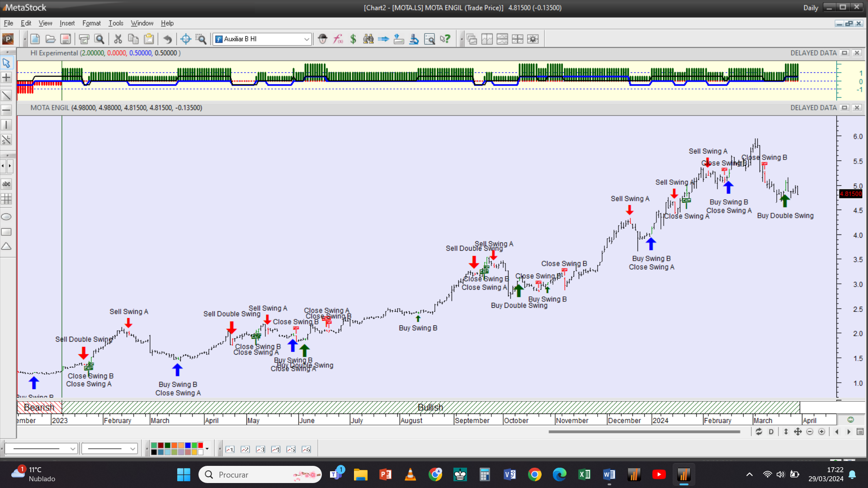The height and width of the screenshot is (488, 868).
Task: Open the Explorer binoculars tool
Action: coord(368,39)
